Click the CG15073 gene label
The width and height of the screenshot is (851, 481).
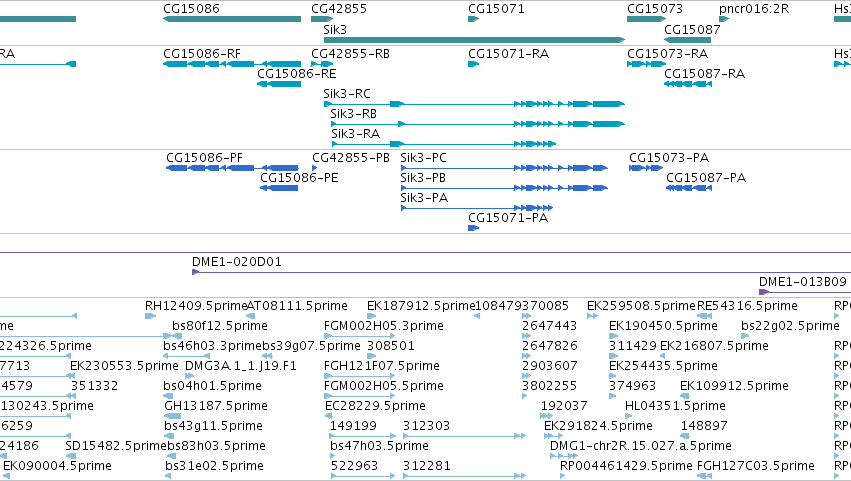pos(655,9)
